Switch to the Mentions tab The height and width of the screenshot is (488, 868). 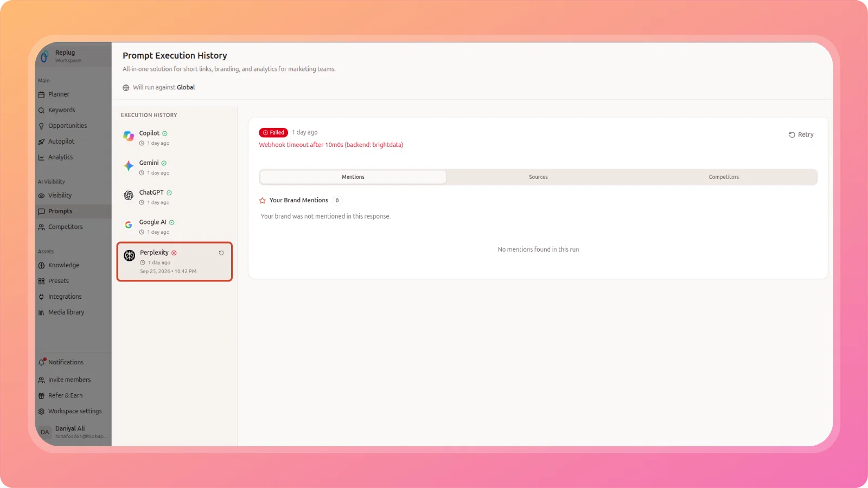[353, 177]
